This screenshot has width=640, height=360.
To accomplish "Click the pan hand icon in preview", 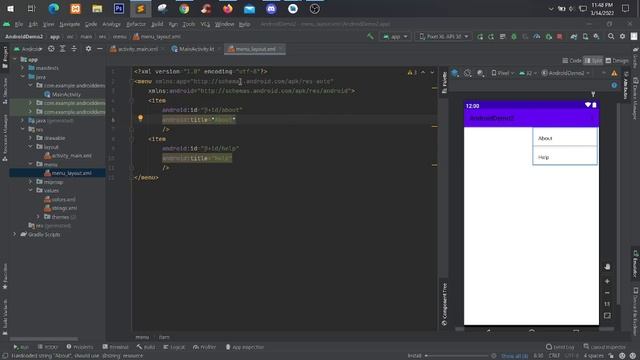I will [607, 267].
